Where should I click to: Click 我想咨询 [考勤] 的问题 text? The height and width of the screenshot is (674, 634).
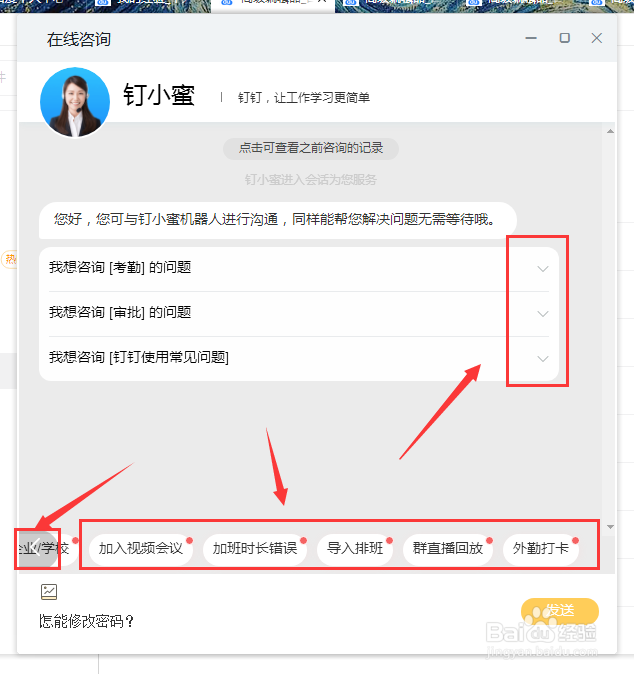pyautogui.click(x=120, y=267)
